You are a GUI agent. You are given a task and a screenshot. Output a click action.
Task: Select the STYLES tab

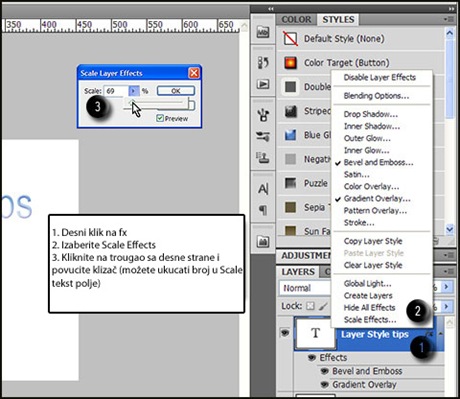[x=338, y=19]
